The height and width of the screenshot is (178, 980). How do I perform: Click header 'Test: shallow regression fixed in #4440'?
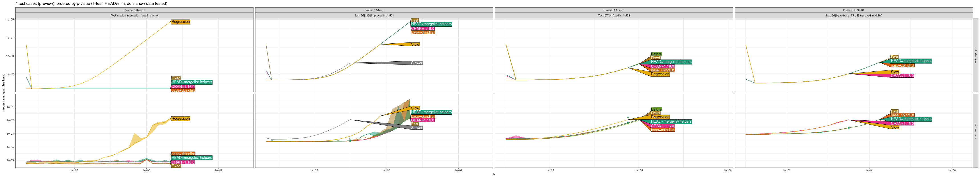point(134,16)
